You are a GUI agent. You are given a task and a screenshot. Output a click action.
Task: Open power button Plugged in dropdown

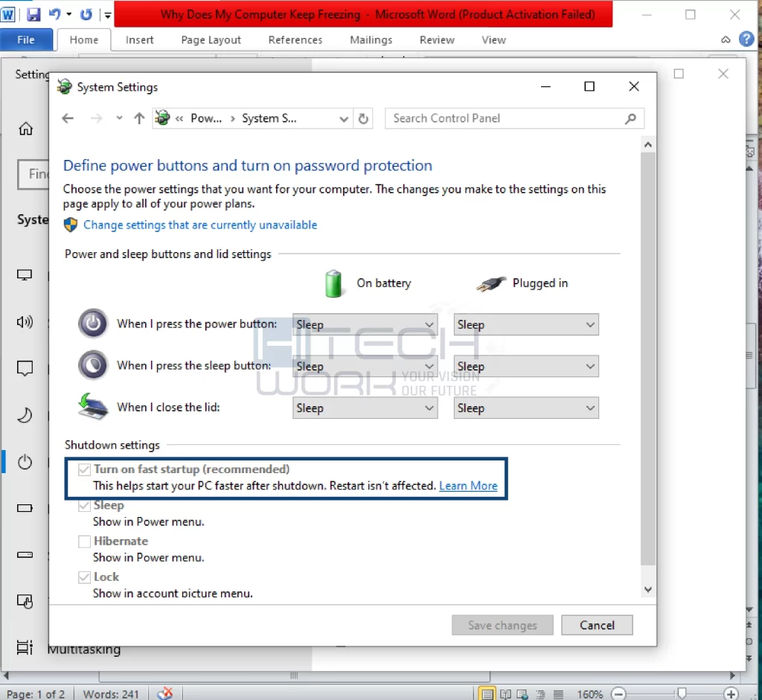click(x=526, y=324)
